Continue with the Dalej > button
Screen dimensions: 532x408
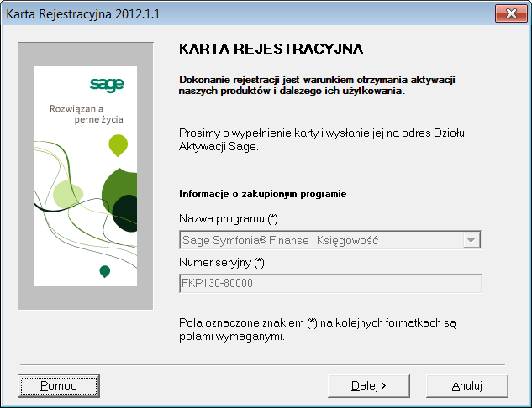pyautogui.click(x=369, y=386)
